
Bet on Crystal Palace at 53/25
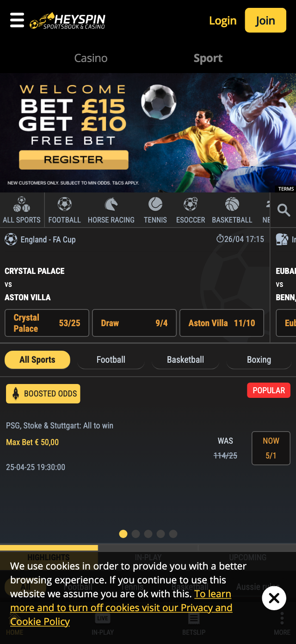tap(47, 323)
